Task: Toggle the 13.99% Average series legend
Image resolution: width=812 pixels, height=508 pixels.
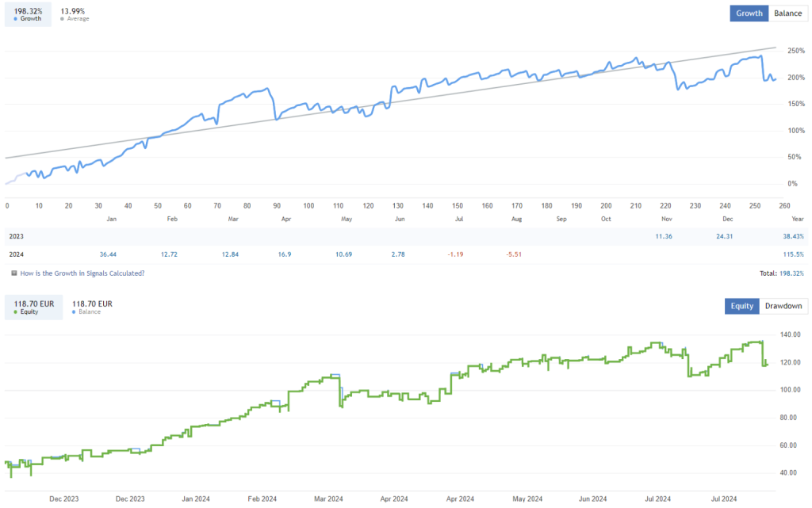Action: click(75, 13)
